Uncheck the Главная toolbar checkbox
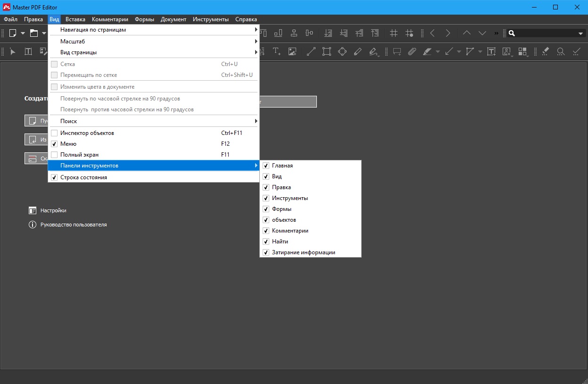This screenshot has height=384, width=588. (266, 166)
